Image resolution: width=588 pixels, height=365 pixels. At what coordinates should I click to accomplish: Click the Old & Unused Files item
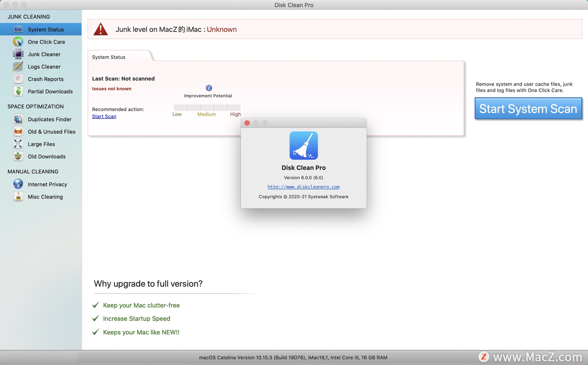51,132
